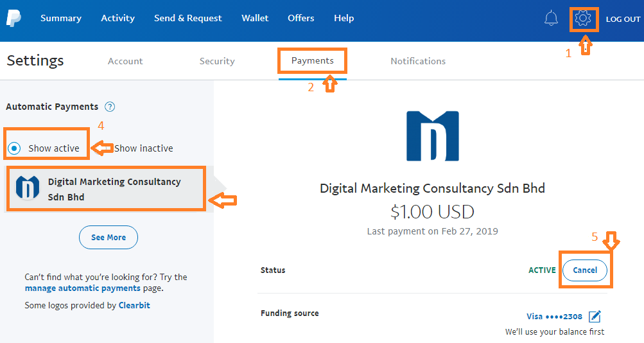Open the Clearbit link
Viewport: 644px width, 343px height.
click(134, 306)
